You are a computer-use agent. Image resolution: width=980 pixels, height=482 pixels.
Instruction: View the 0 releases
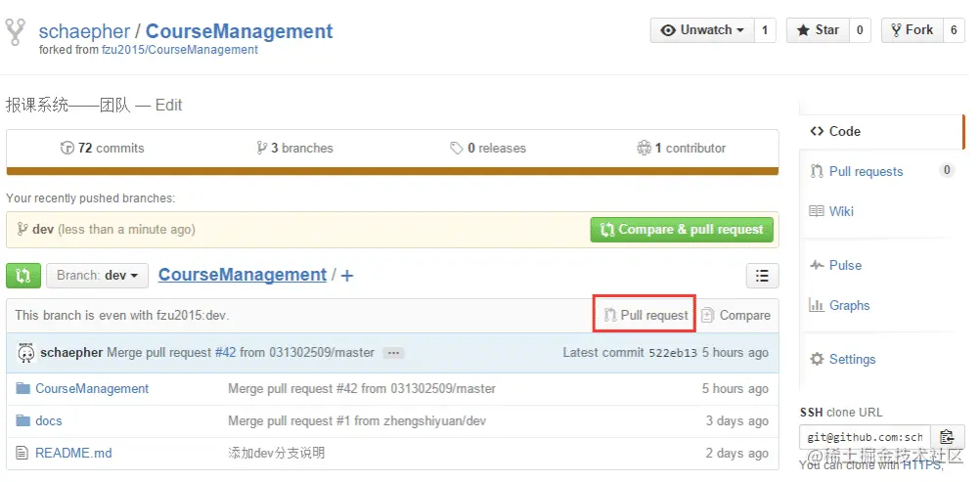pos(488,149)
